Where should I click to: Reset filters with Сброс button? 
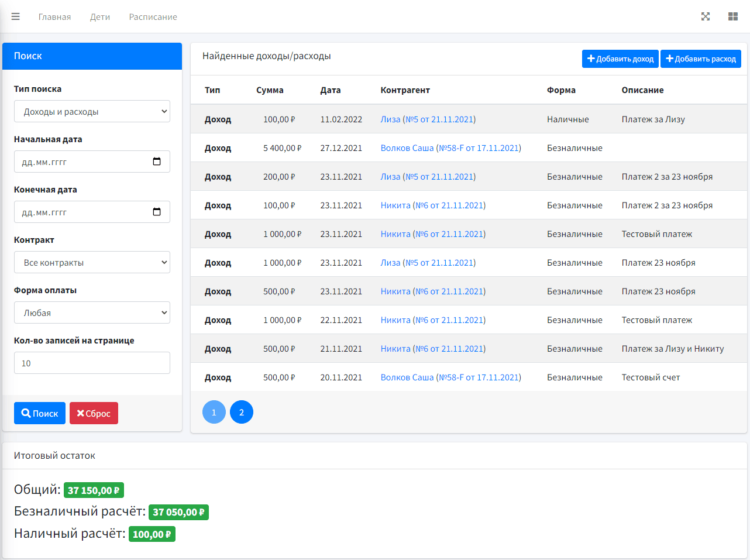pyautogui.click(x=94, y=413)
